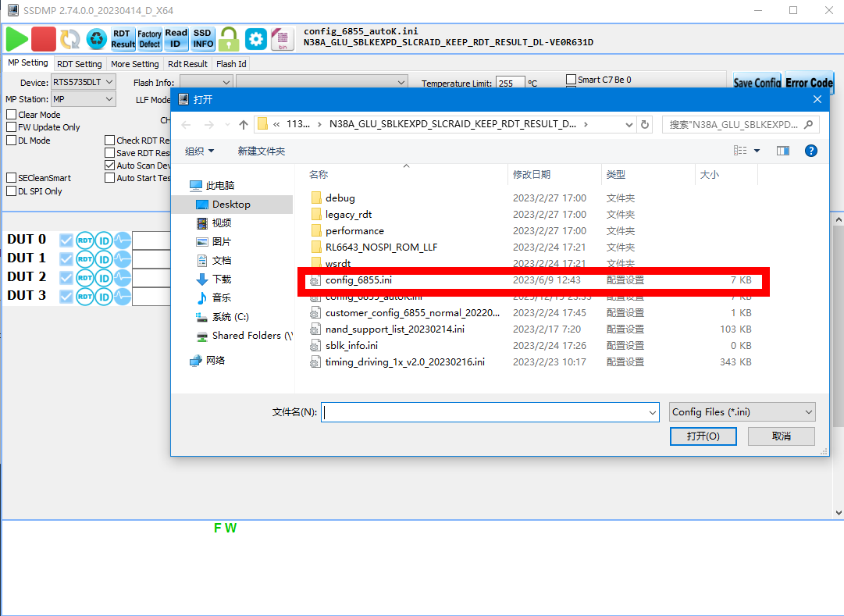
Task: Click the 打开(O) open button
Action: (703, 436)
